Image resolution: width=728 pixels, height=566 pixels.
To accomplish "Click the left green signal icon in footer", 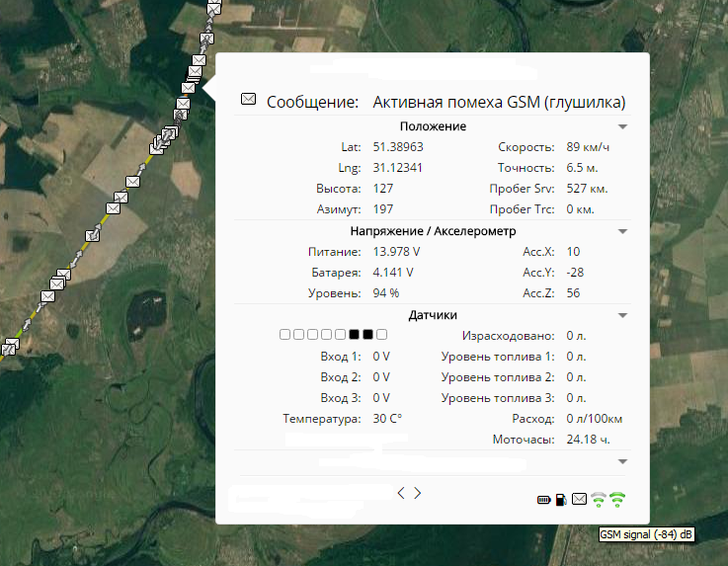I will 599,500.
